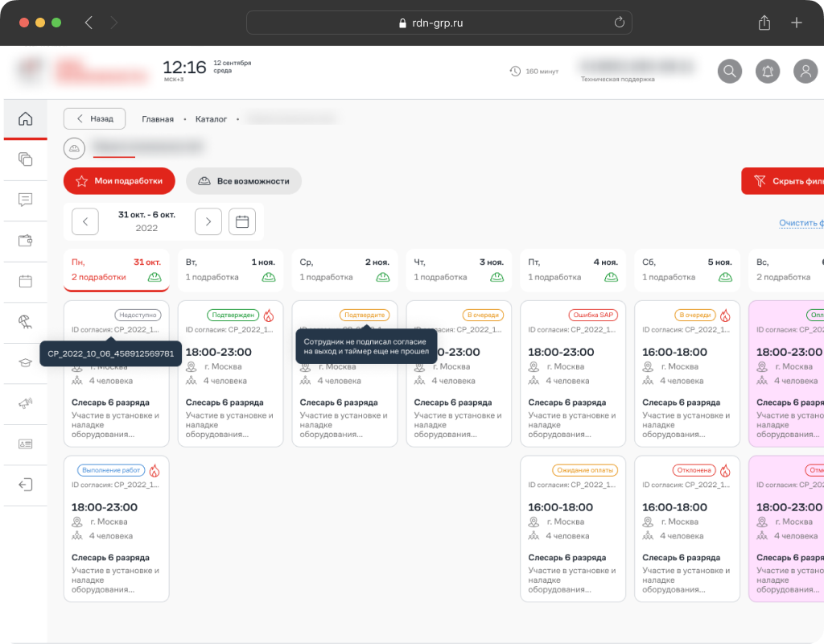Select the Вт, 1 ноя. day column header
Viewport: 824px width, 644px height.
(x=230, y=270)
